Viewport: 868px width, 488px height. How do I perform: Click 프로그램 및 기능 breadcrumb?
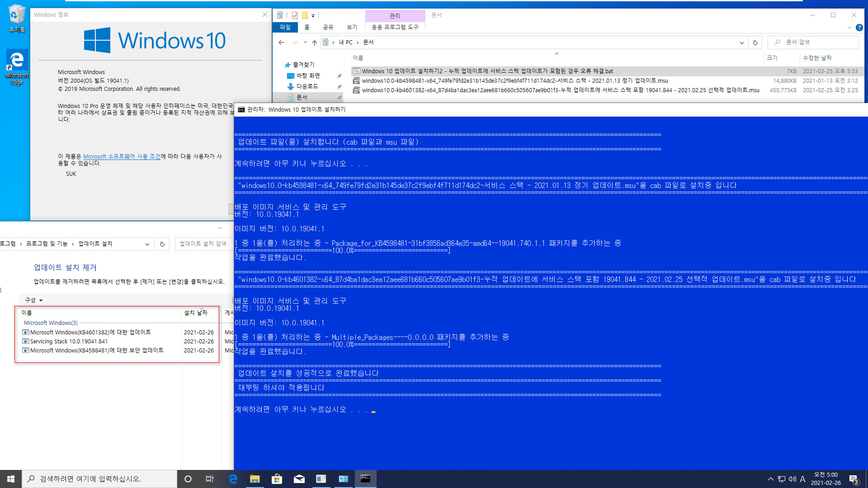click(x=47, y=244)
